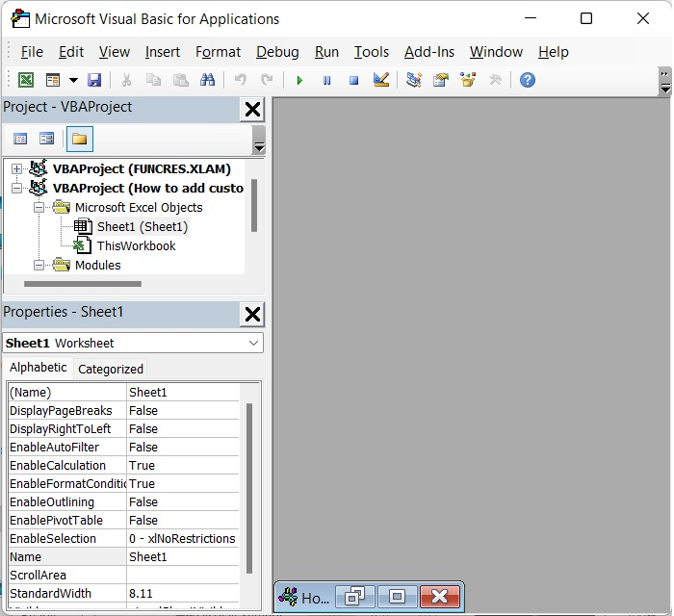Click View Code icon in Project pane
The width and height of the screenshot is (674, 616).
tap(20, 139)
